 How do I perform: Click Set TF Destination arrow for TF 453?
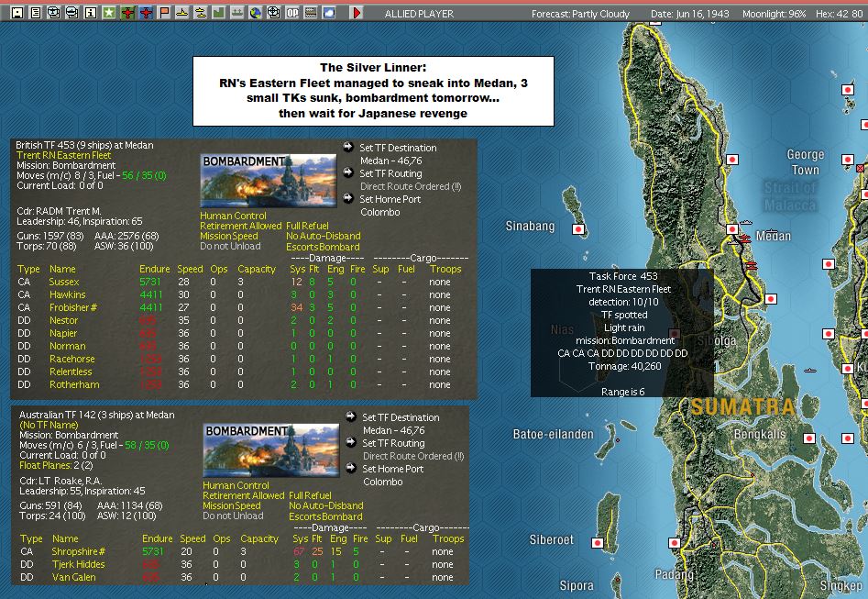pos(347,147)
